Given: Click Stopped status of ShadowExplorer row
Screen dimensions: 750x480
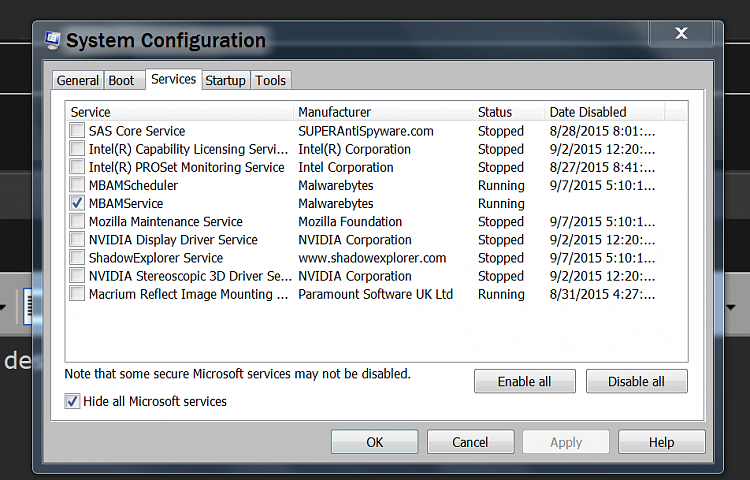Looking at the screenshot, I should coord(501,258).
